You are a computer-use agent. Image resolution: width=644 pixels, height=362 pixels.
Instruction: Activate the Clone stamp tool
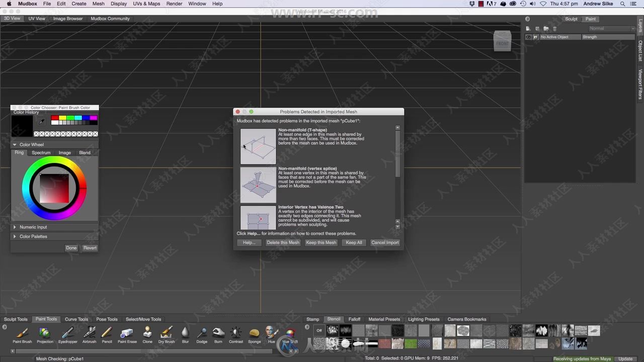147,335
